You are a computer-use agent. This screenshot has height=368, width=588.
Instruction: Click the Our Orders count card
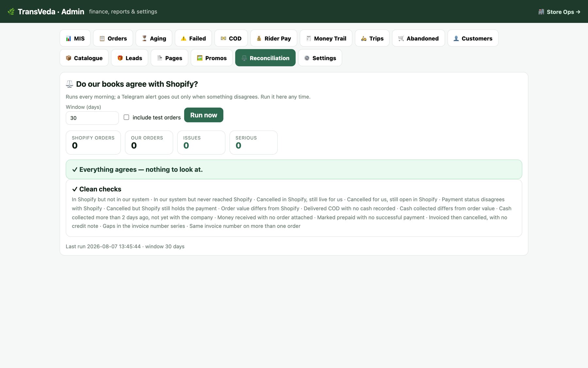click(149, 143)
